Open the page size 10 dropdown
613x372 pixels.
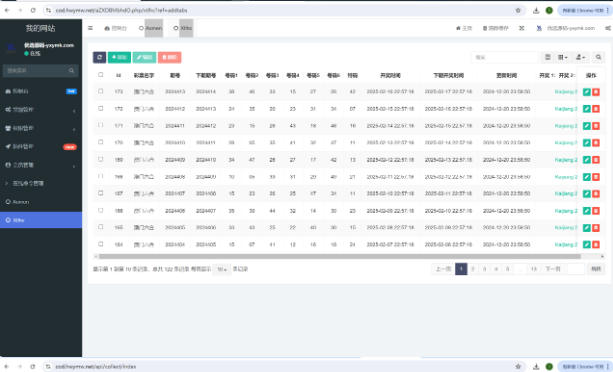[x=222, y=269]
